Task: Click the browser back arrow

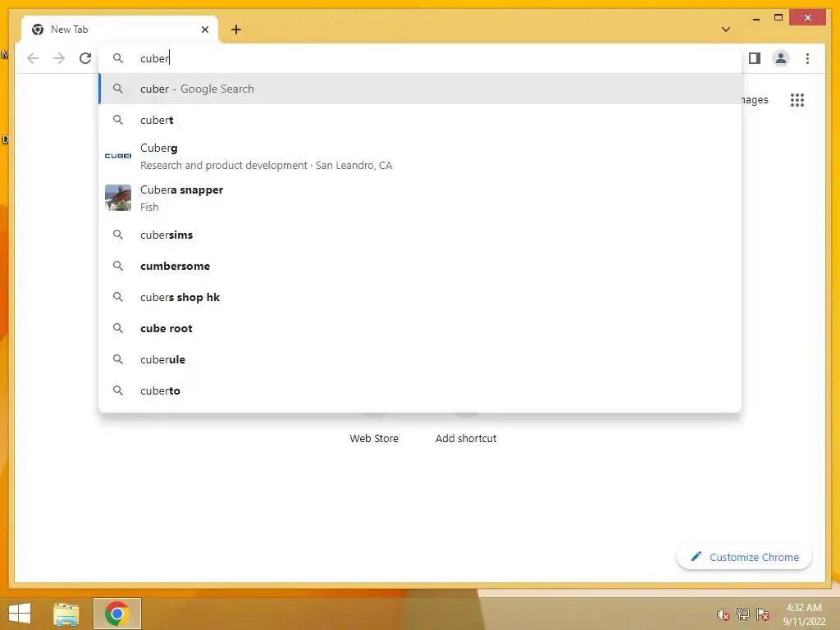Action: click(33, 58)
